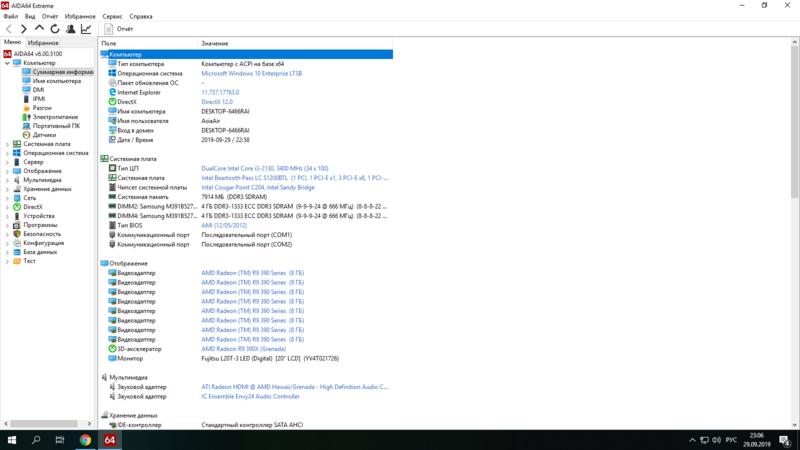Open taskbar Search

coord(36,440)
